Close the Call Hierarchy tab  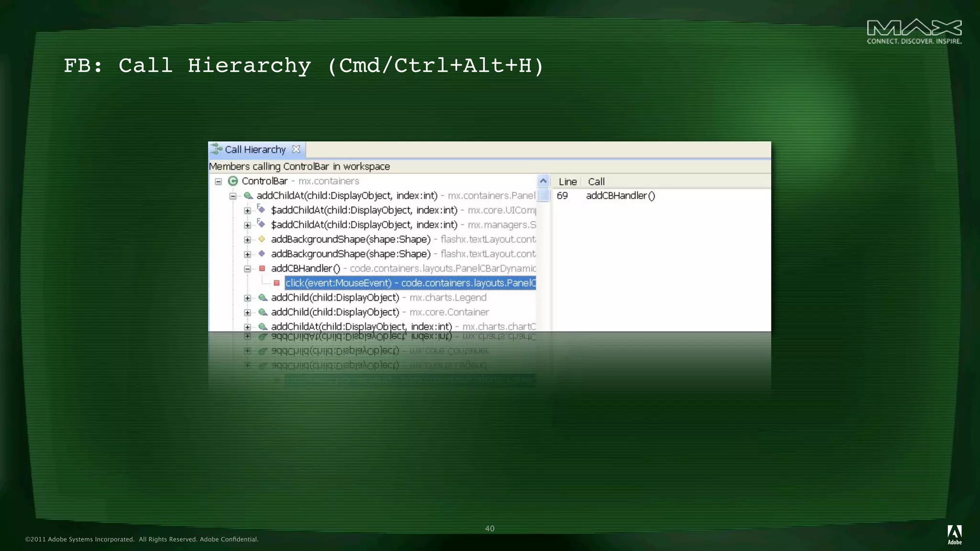click(296, 149)
